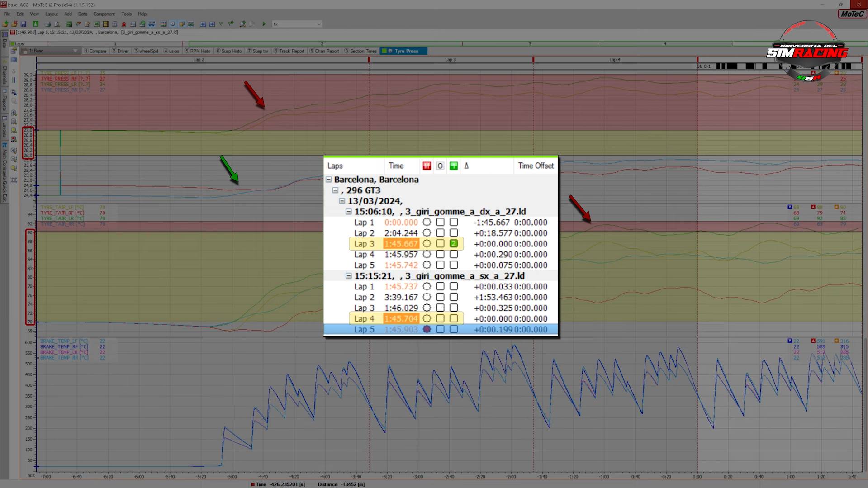Check overlay box for Lap 4 1:45.957

click(x=440, y=255)
